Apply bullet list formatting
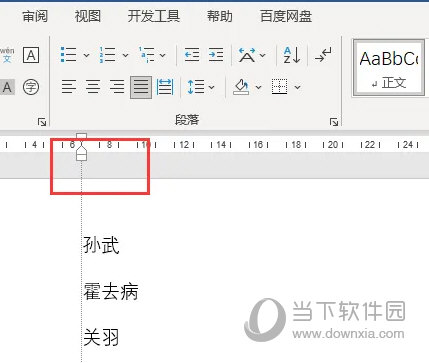The width and height of the screenshot is (429, 363). [x=69, y=55]
